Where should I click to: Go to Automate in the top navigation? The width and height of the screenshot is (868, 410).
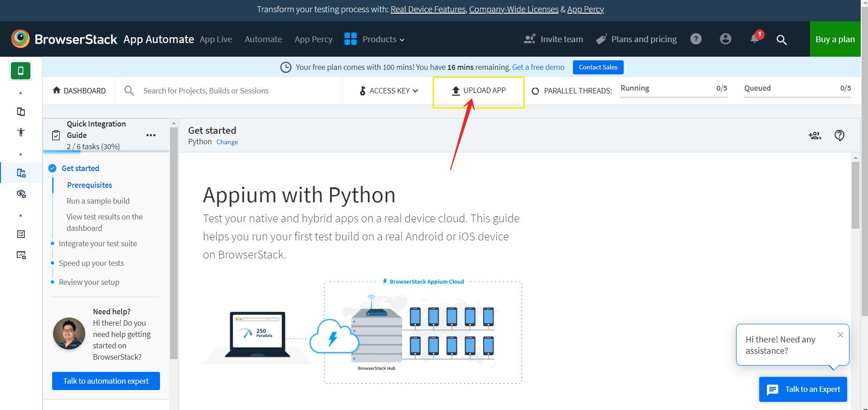pos(263,39)
